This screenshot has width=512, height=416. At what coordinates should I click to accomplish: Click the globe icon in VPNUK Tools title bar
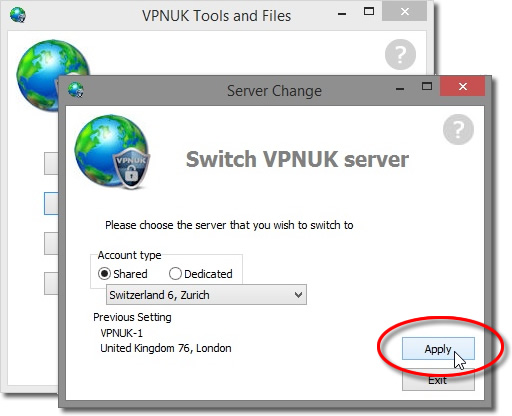coord(18,15)
